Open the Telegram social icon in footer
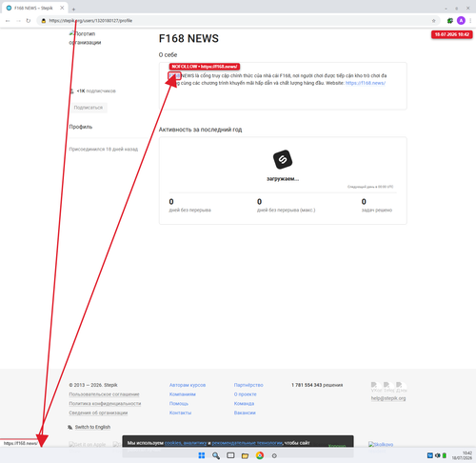Screen dimensions: 476x463 [x=388, y=387]
